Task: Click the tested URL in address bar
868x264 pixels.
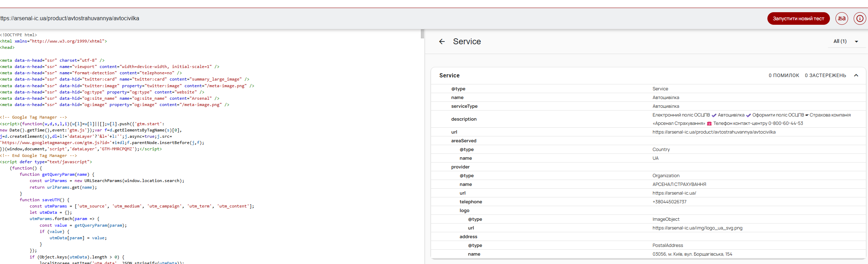Action: point(70,18)
